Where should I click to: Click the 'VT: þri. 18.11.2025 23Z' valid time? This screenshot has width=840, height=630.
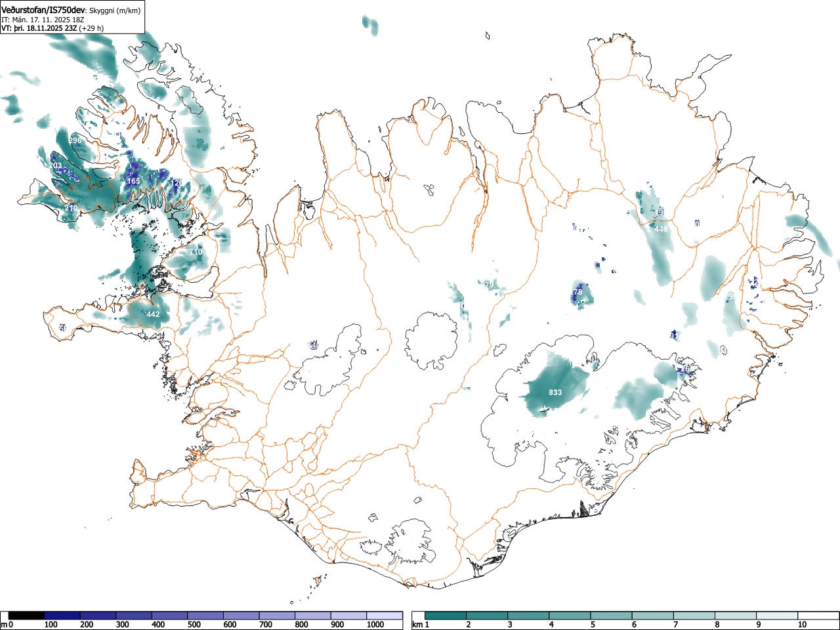pos(39,28)
